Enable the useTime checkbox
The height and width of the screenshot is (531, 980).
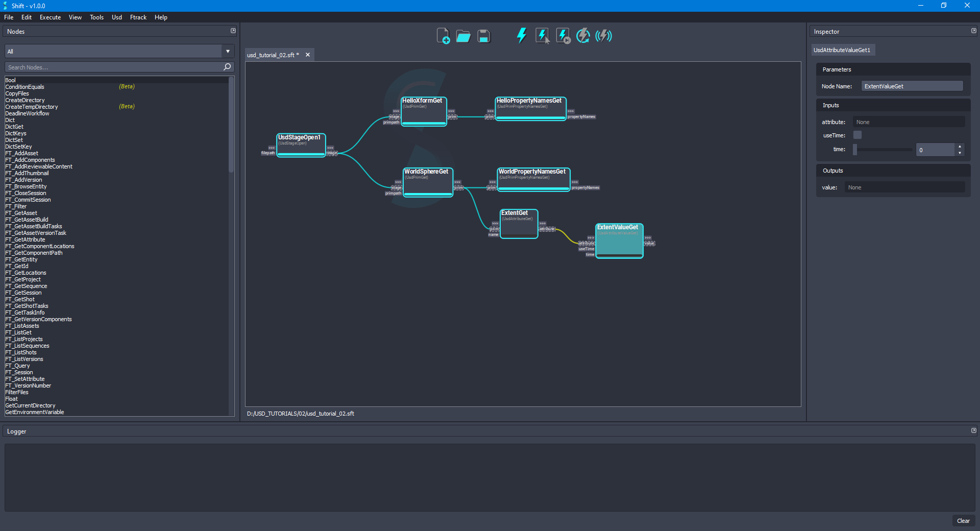(857, 135)
